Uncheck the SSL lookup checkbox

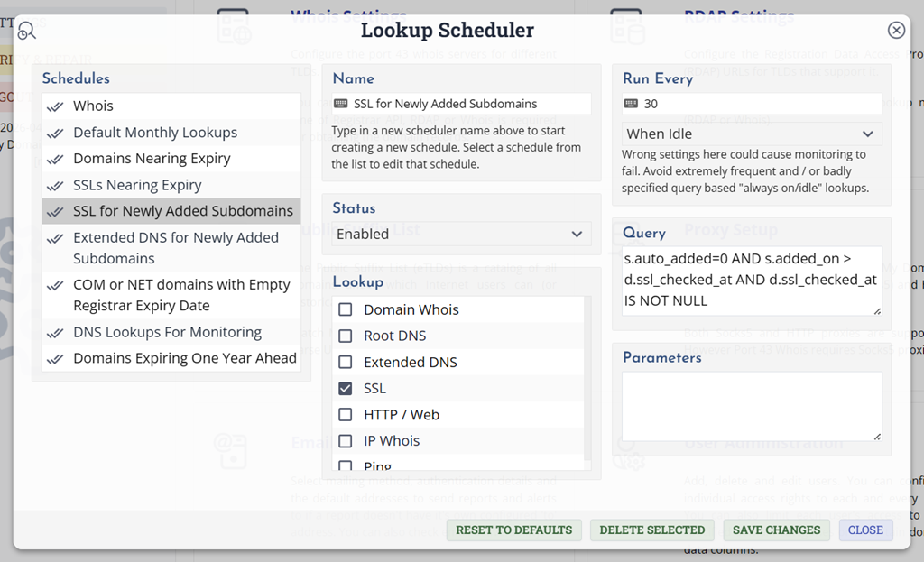click(x=345, y=387)
